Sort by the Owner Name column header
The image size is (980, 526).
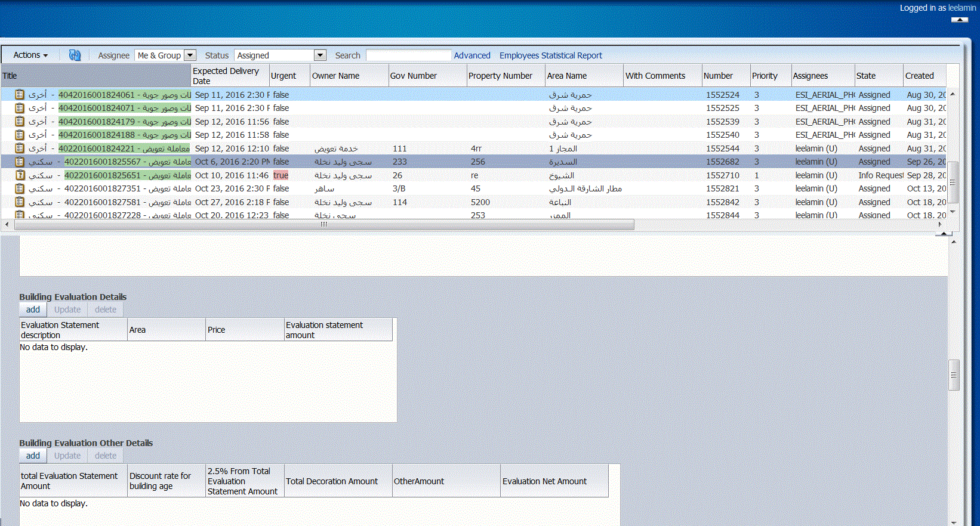tap(349, 76)
